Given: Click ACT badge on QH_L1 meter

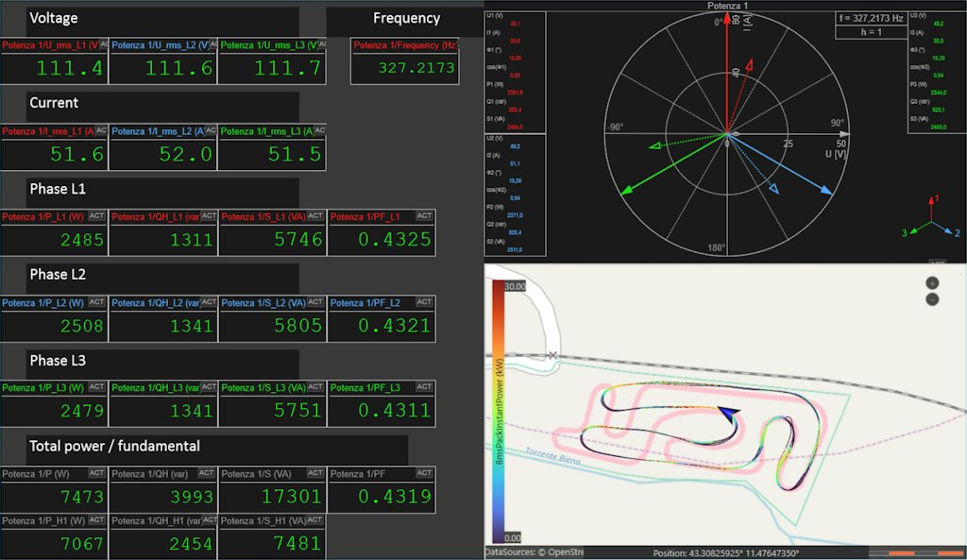Looking at the screenshot, I should (x=209, y=216).
